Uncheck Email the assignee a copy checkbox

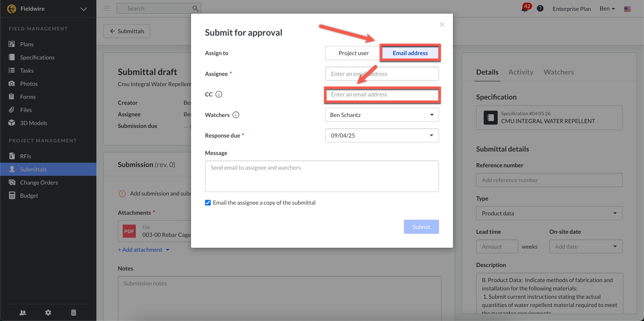point(208,203)
